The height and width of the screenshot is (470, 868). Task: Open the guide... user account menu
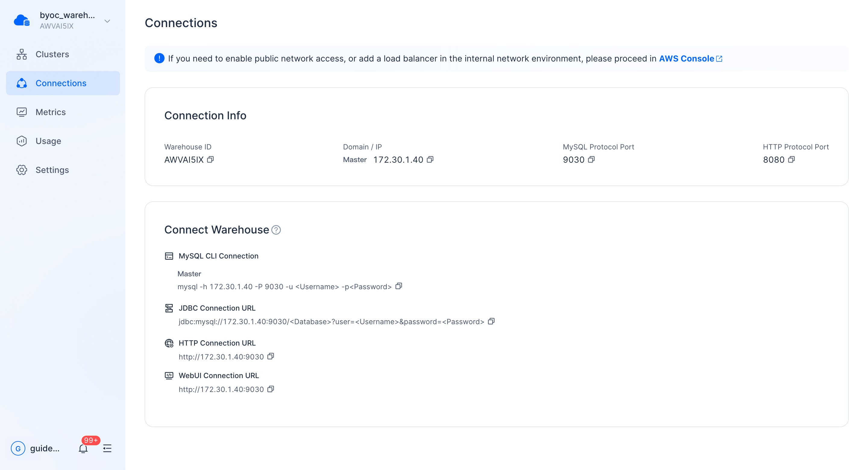point(35,448)
